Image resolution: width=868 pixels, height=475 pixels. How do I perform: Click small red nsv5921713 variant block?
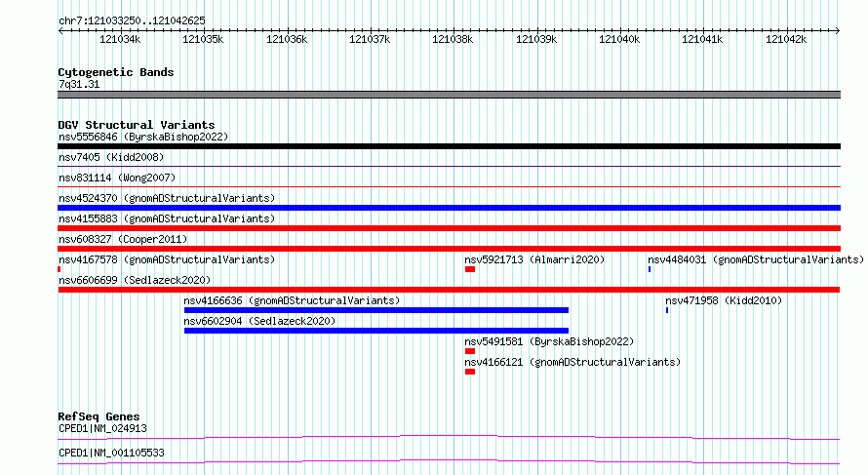click(470, 269)
